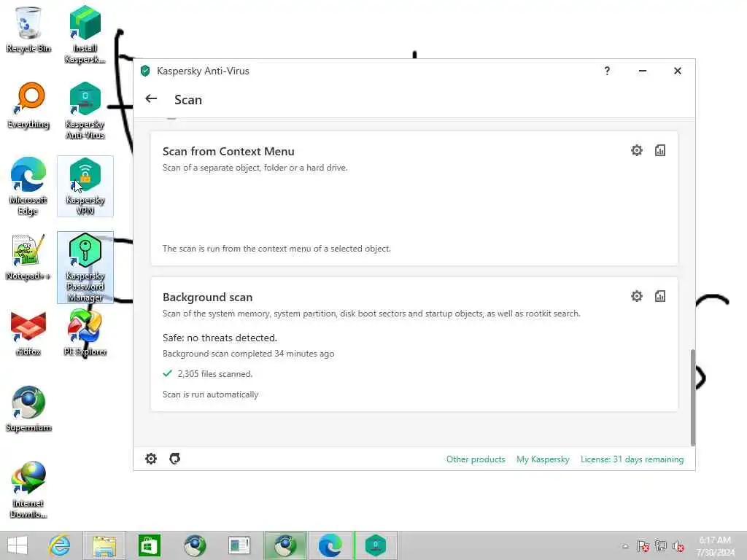Open the Windows Start button
747x560 pixels.
(x=18, y=545)
